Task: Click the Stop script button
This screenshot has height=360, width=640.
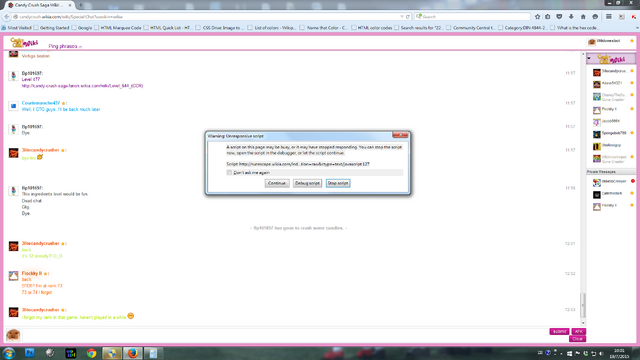Action: coord(338,183)
